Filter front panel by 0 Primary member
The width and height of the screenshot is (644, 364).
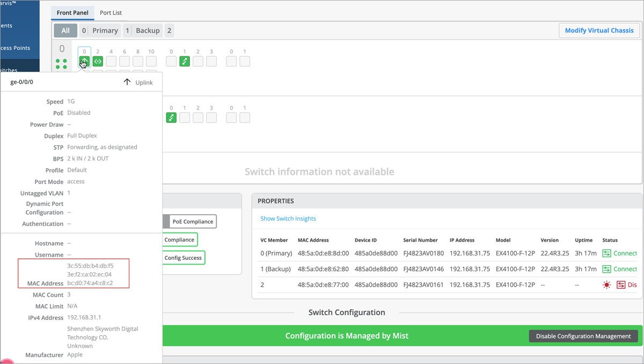tap(99, 31)
